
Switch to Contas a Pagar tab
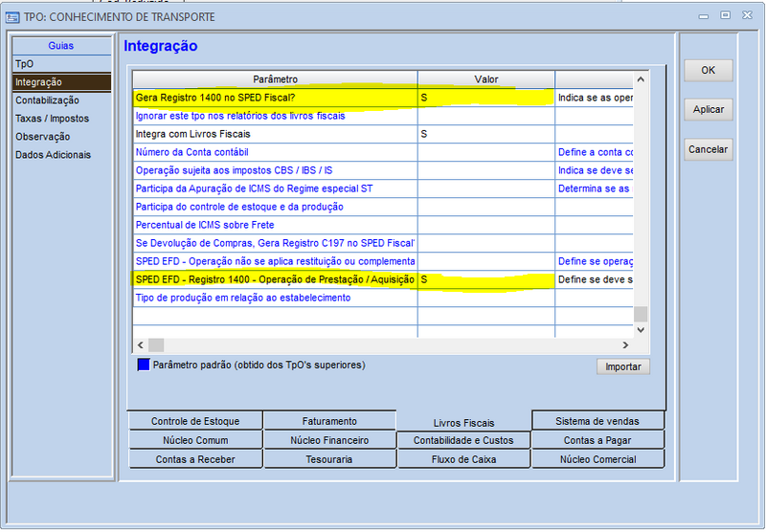[597, 440]
